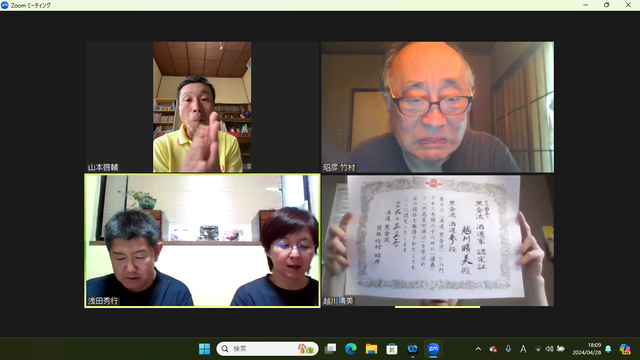Open notifications bell icon
640x360 pixels.
[x=608, y=349]
